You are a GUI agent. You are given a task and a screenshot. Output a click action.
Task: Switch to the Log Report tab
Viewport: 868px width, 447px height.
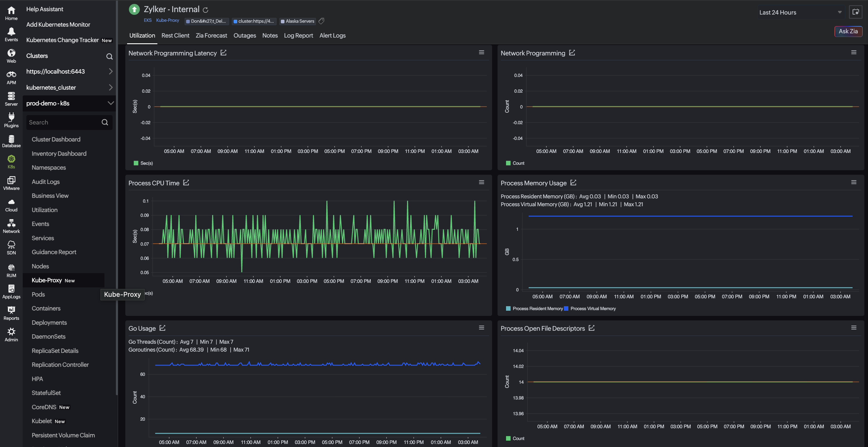298,35
